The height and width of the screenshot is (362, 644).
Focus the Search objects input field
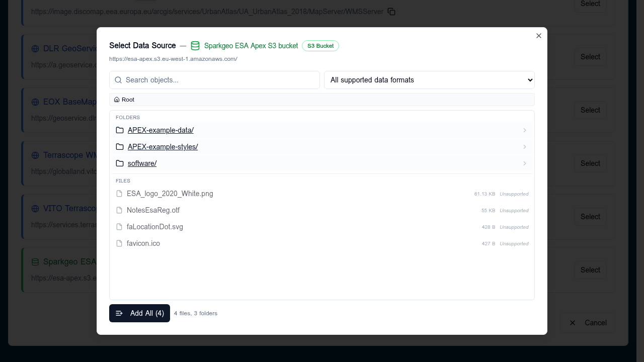click(x=214, y=80)
